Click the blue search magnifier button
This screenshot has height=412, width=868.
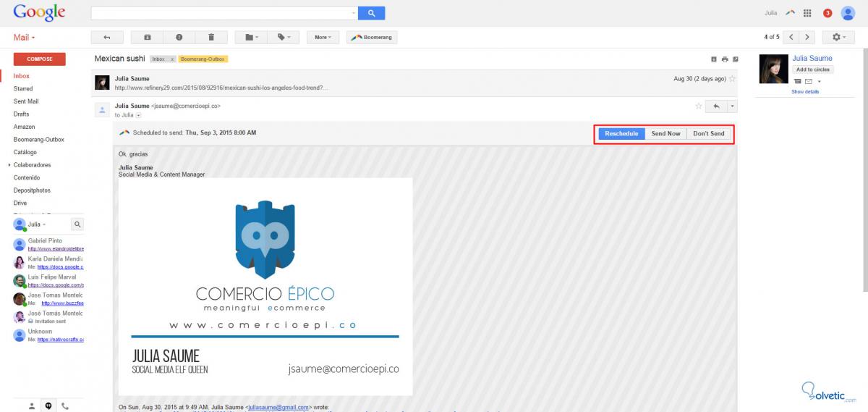click(x=371, y=13)
